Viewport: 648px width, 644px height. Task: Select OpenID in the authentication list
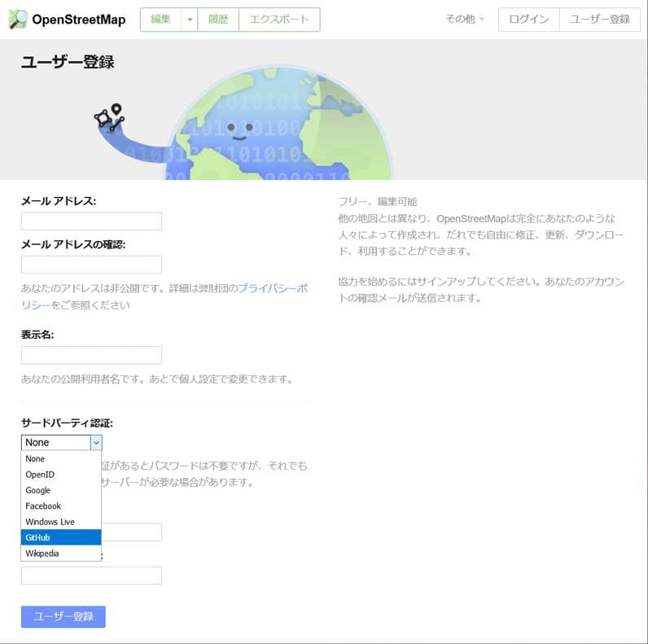61,475
